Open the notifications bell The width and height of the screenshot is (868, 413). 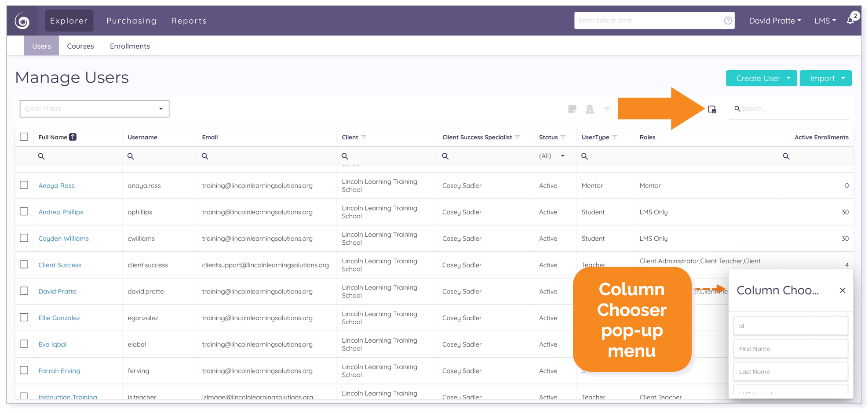click(851, 21)
